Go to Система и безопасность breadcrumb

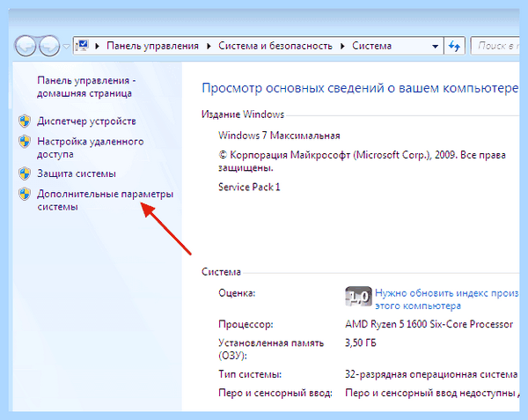[275, 46]
